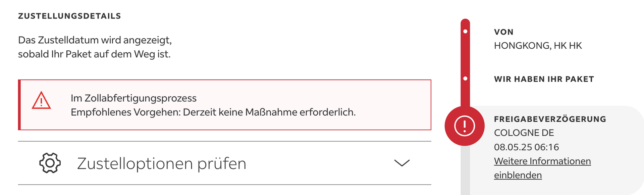
Task: Select the timeline dot beside Wir haben Ihr Paket
Action: coord(465,79)
